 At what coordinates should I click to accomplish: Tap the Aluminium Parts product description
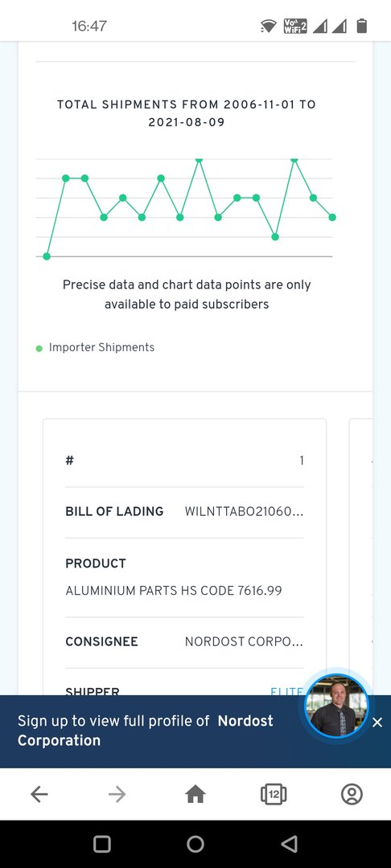tap(173, 591)
